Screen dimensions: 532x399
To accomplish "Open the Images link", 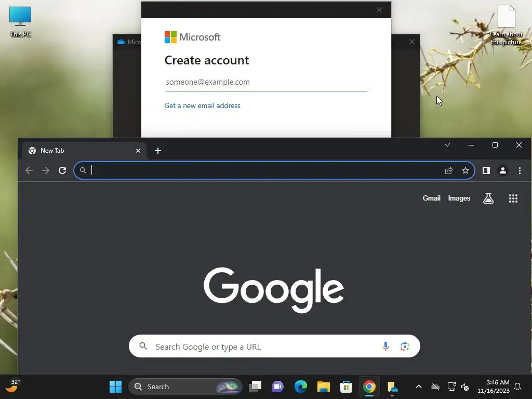I will click(459, 198).
